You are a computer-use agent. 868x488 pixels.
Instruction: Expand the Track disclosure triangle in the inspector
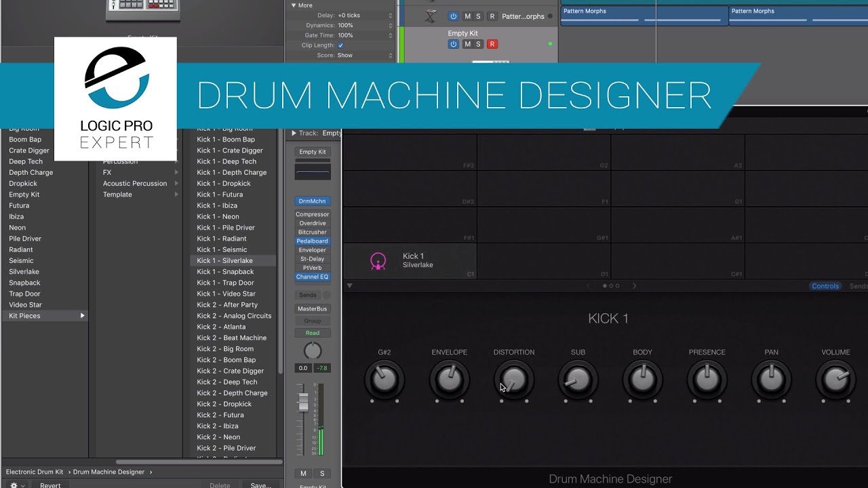coord(294,134)
